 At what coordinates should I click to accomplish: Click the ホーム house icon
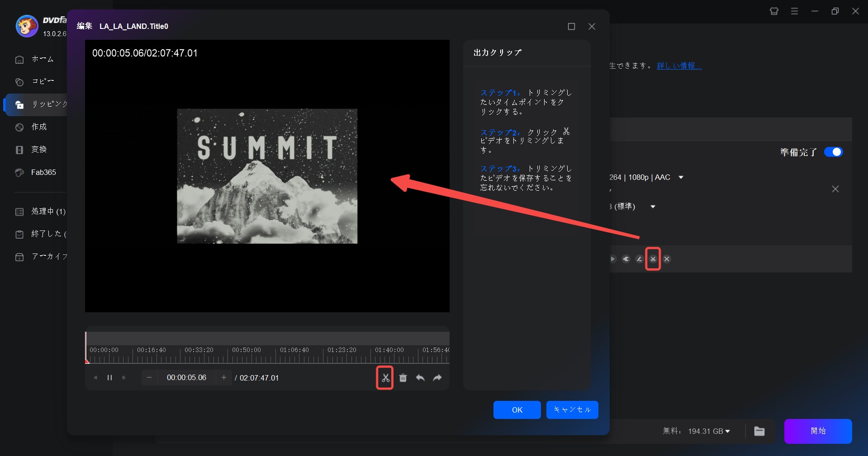pyautogui.click(x=19, y=60)
